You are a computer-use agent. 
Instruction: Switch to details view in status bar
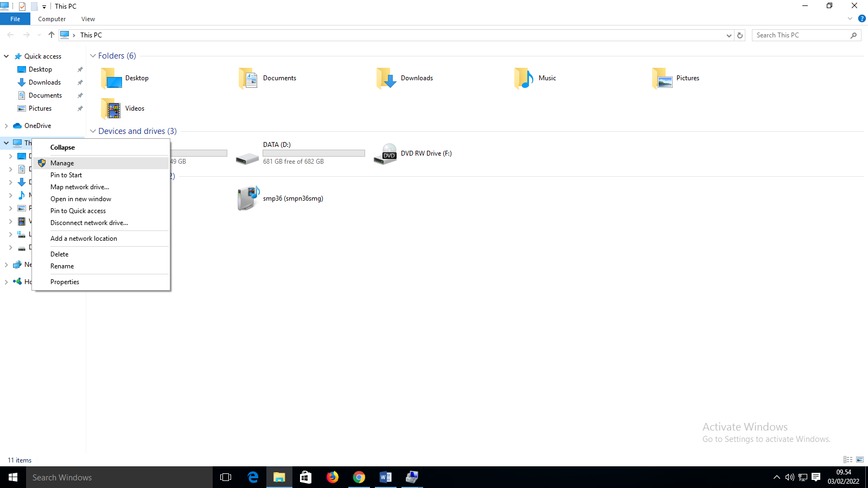tap(848, 460)
